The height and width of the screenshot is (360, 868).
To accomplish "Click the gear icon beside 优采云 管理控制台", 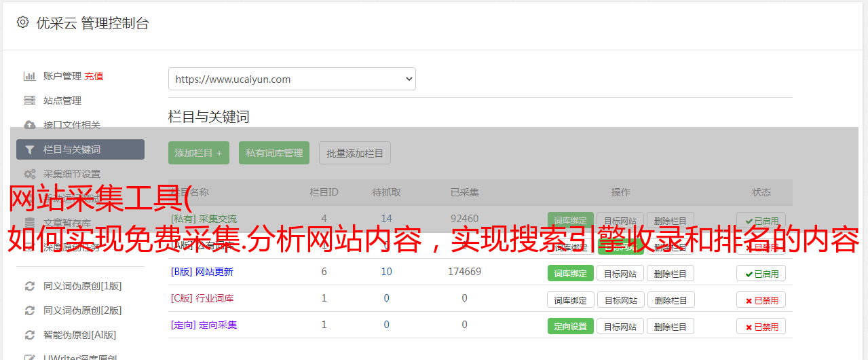I will click(x=22, y=22).
